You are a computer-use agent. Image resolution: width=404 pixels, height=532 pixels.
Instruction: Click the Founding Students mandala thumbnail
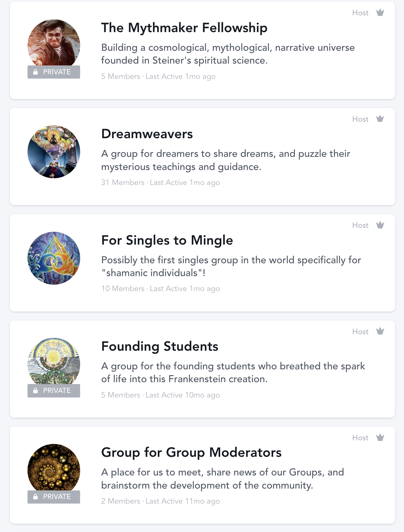[x=54, y=361]
